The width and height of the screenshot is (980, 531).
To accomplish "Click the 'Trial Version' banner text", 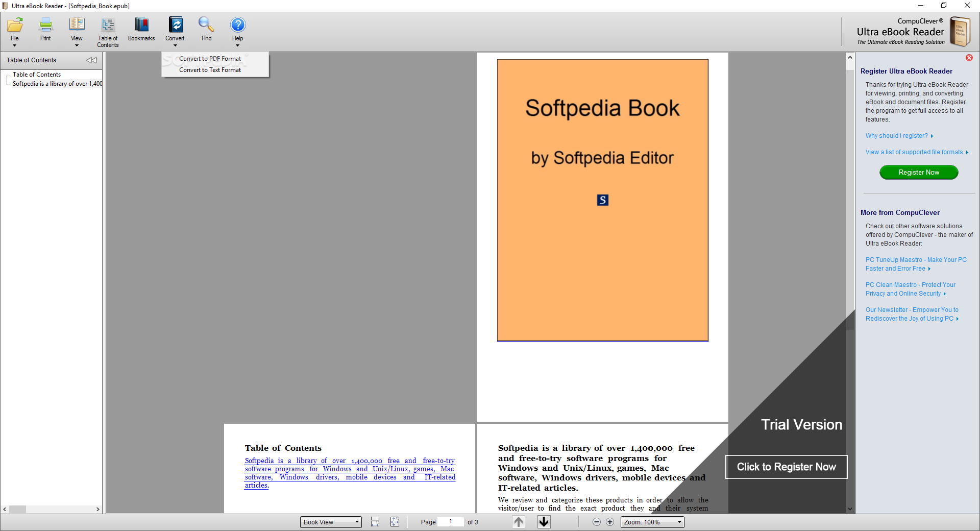I will tap(801, 425).
